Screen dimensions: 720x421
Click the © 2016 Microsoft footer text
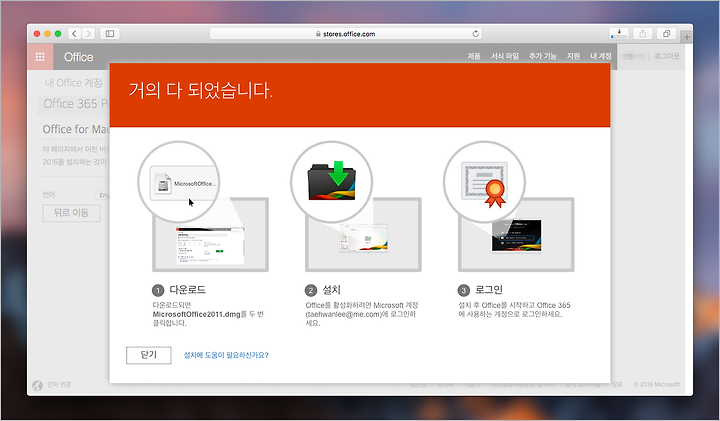click(x=656, y=384)
